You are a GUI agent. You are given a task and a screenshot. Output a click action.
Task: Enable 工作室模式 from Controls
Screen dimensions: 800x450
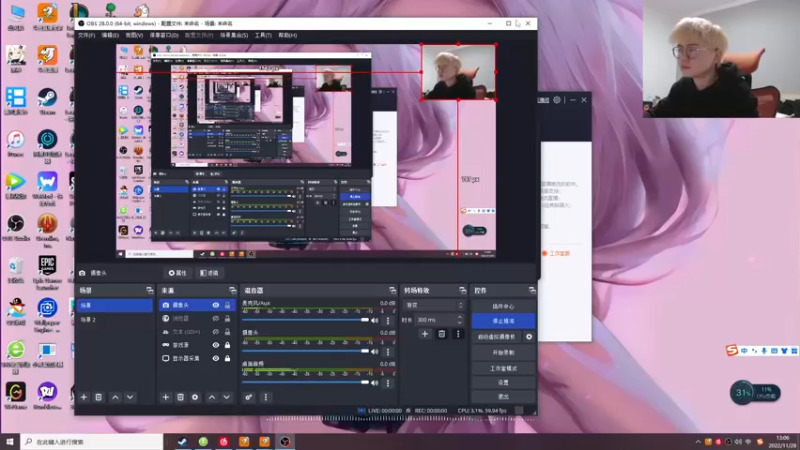tap(503, 368)
